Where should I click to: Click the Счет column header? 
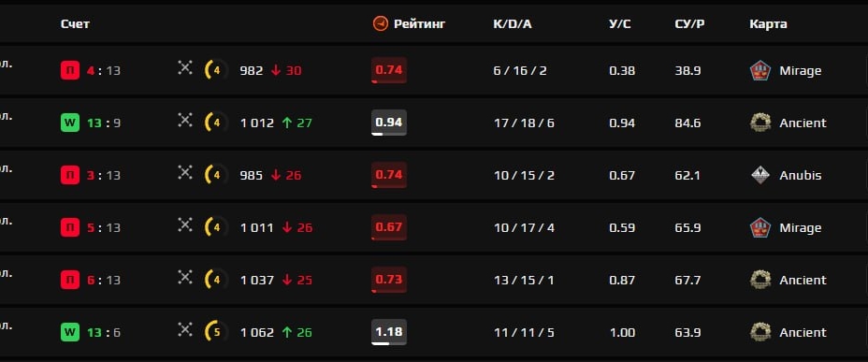pos(75,24)
